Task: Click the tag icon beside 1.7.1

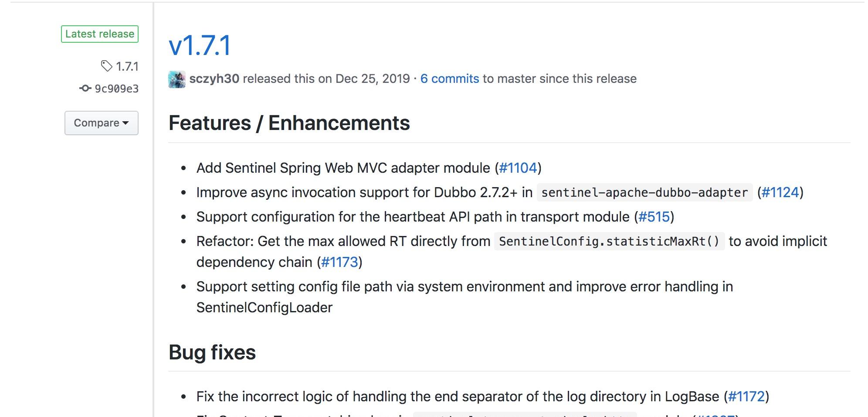Action: pyautogui.click(x=106, y=66)
